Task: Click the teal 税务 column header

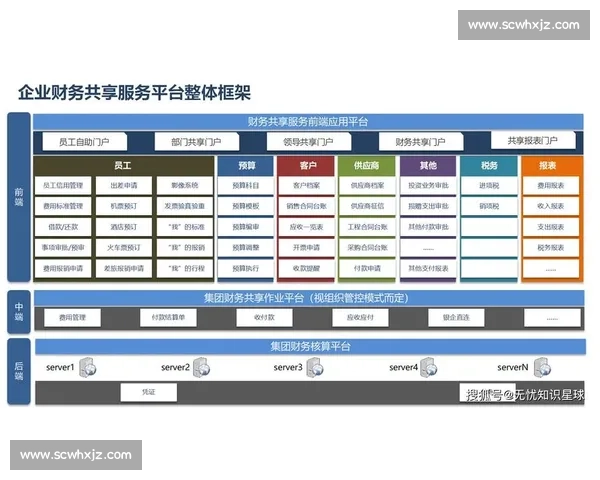Action: point(489,165)
